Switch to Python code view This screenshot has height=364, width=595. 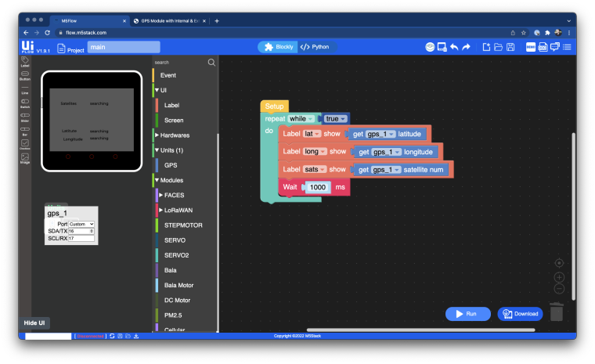(315, 47)
